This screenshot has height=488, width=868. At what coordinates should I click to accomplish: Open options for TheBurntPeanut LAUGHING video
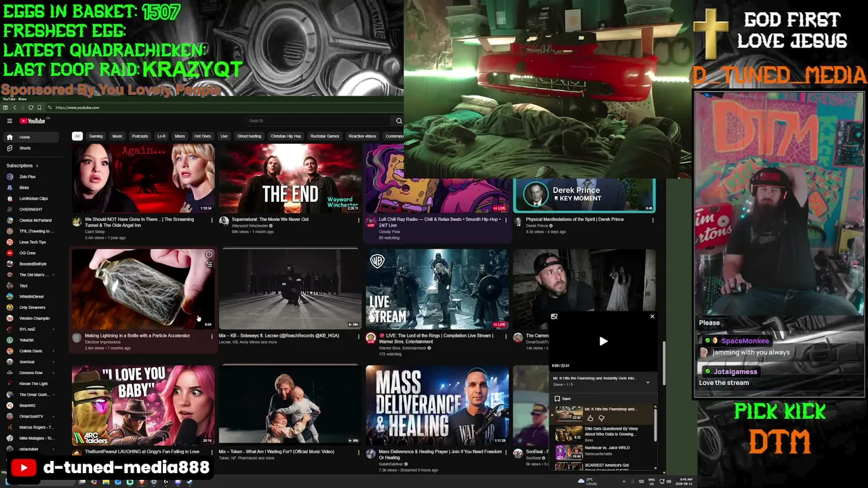[212, 453]
